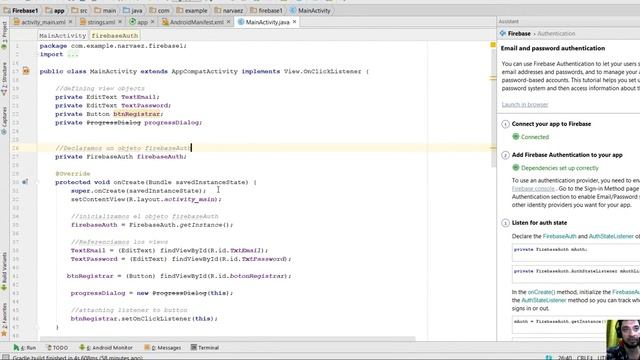640x360 pixels.
Task: Close the activity_main.xml tab
Action: coord(70,22)
